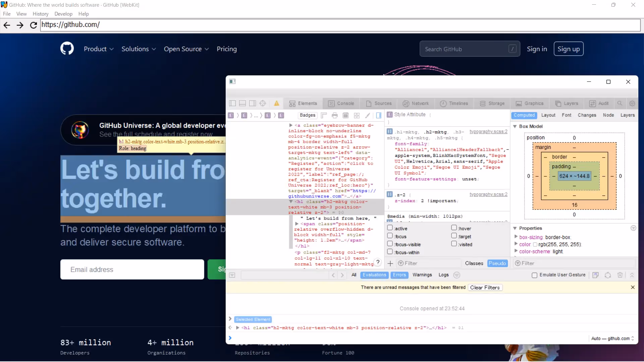Click the grid overlay icon

tap(357, 115)
